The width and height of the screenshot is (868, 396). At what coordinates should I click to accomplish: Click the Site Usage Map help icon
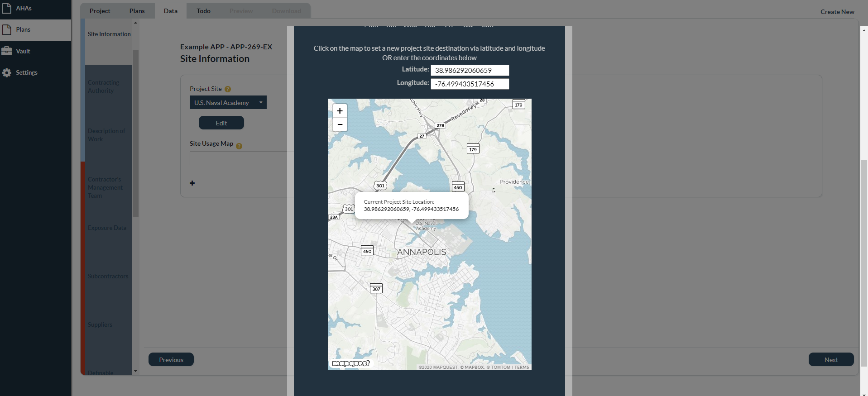pyautogui.click(x=239, y=146)
